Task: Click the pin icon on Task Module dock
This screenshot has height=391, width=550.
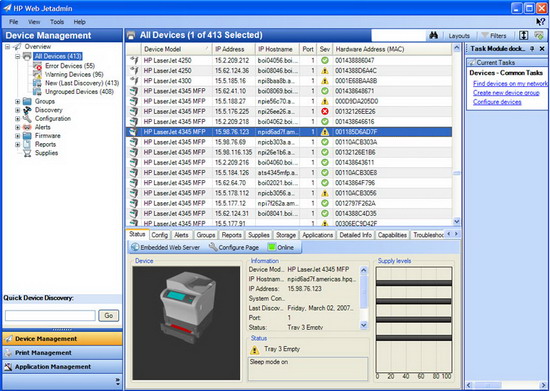Action: [x=532, y=49]
